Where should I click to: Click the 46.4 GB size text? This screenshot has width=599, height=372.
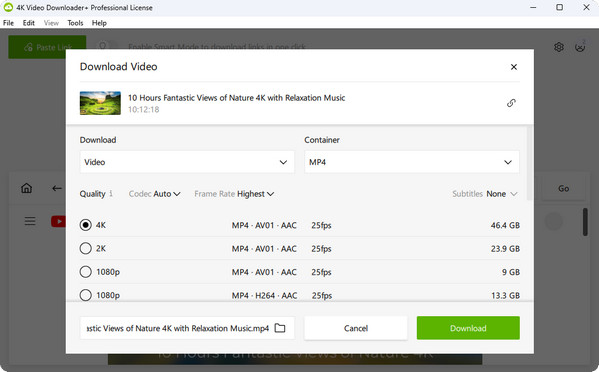tap(505, 225)
